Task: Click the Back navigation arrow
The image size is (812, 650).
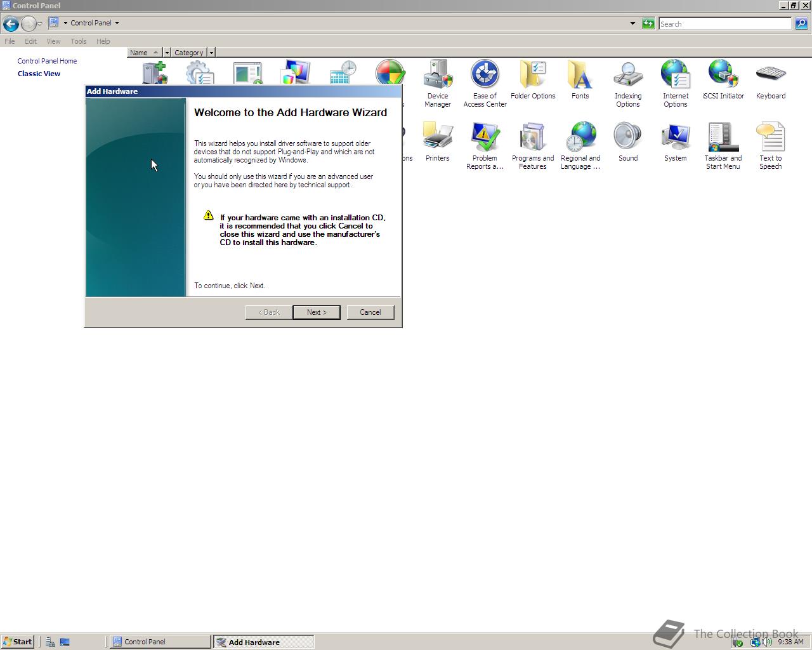Action: tap(11, 24)
